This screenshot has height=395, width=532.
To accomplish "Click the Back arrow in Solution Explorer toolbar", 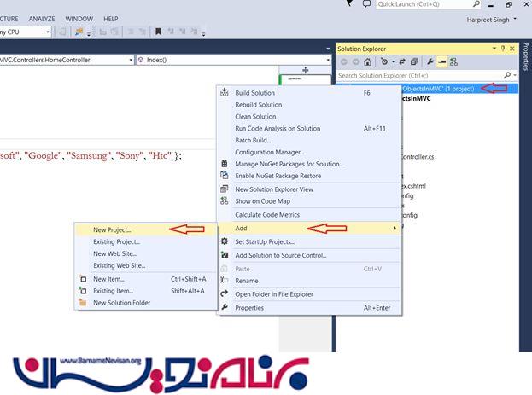I will click(343, 61).
